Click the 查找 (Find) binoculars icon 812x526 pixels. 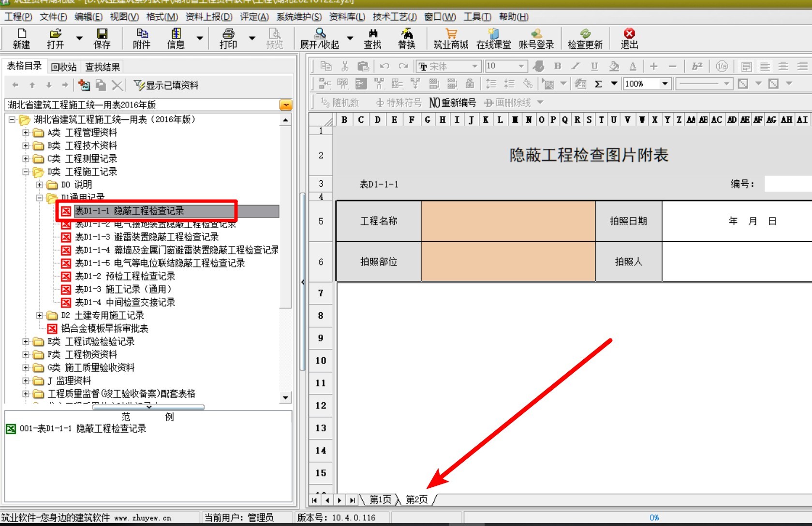point(373,39)
